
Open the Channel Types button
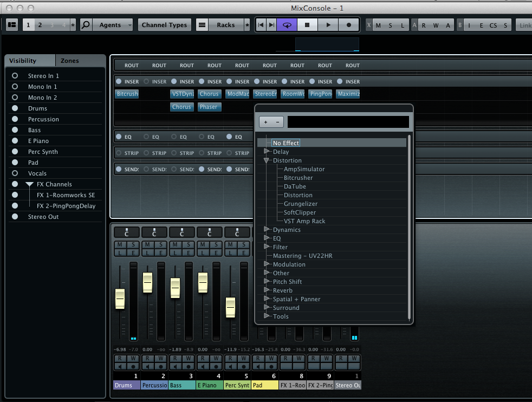pos(164,25)
